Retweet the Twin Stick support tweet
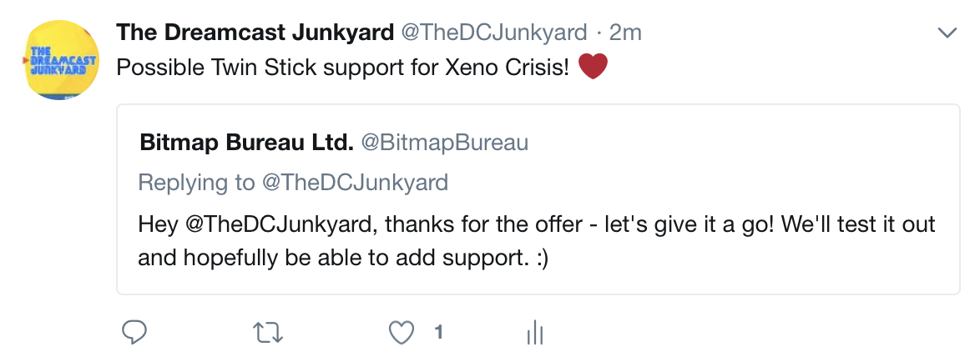 tap(268, 333)
